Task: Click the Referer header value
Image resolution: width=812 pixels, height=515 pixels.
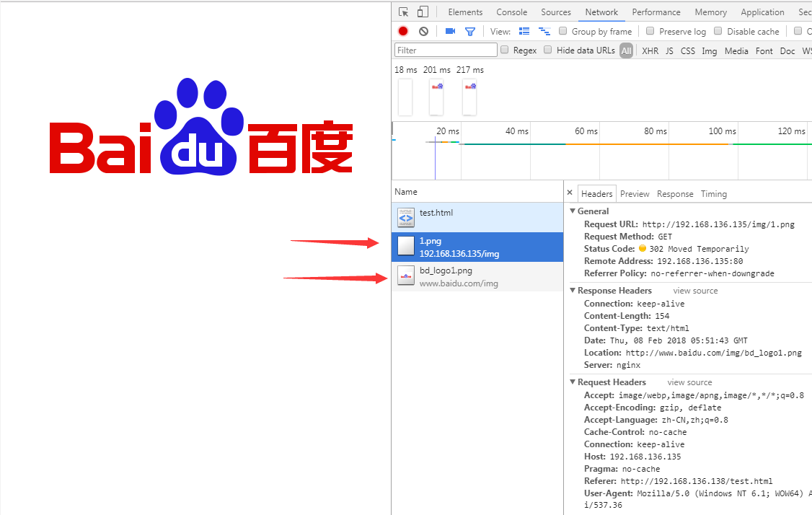Action: (697, 481)
